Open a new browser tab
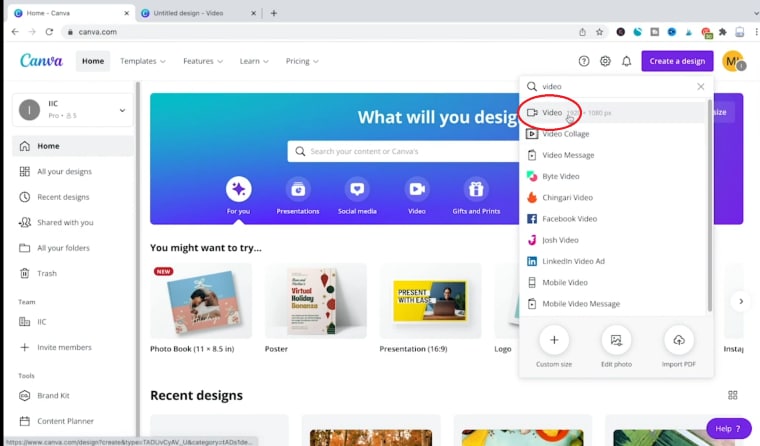 click(x=273, y=13)
